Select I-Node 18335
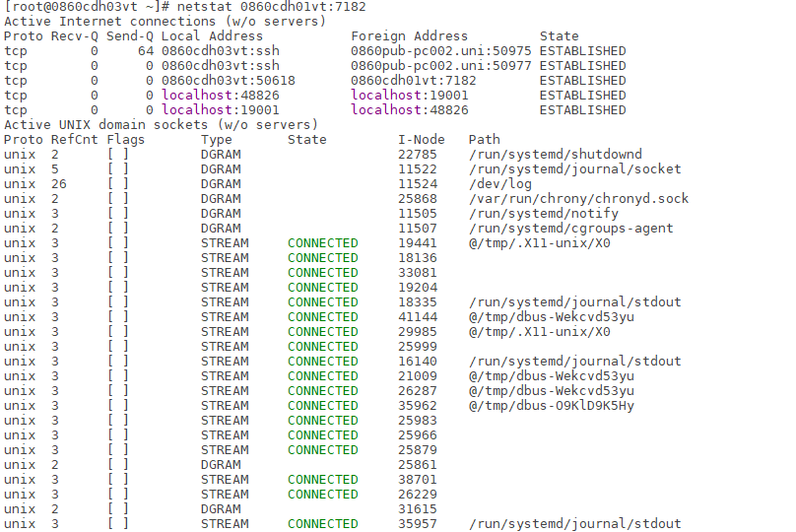Viewport: 796px width, 532px height. (418, 302)
